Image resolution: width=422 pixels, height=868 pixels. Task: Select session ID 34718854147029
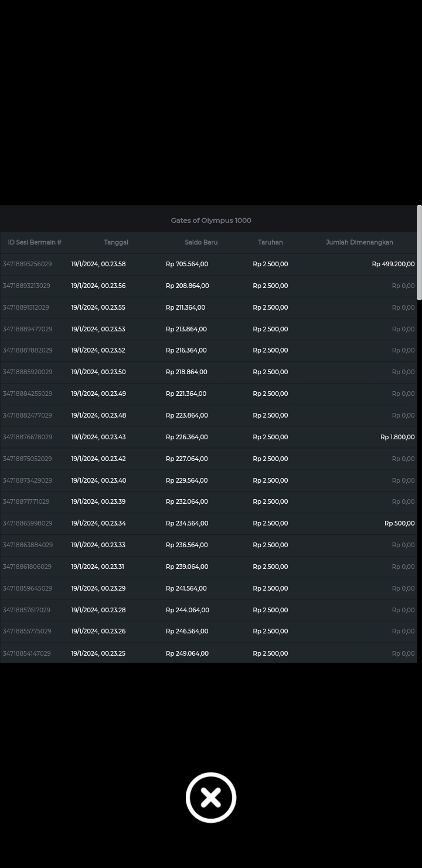pyautogui.click(x=27, y=653)
